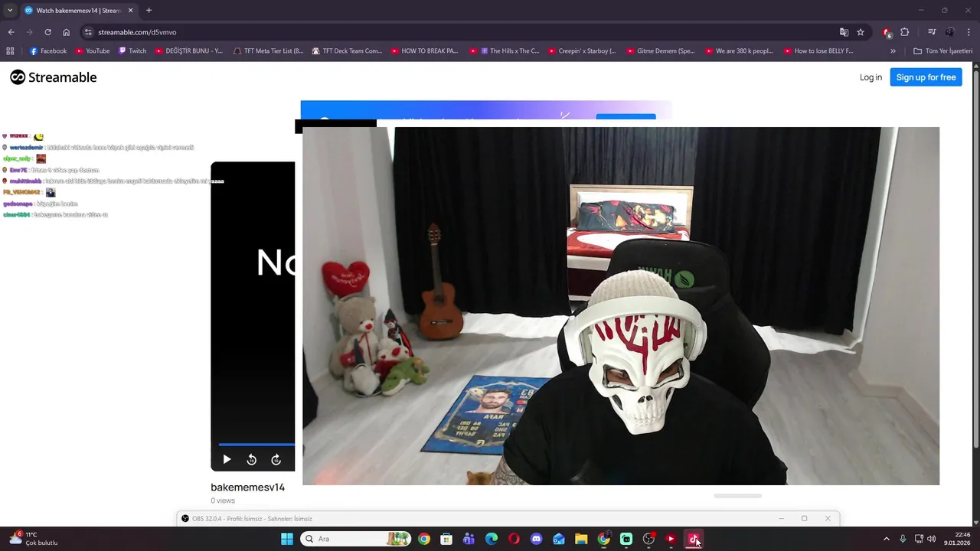Open the Gitme Demem bookmark

pyautogui.click(x=660, y=51)
